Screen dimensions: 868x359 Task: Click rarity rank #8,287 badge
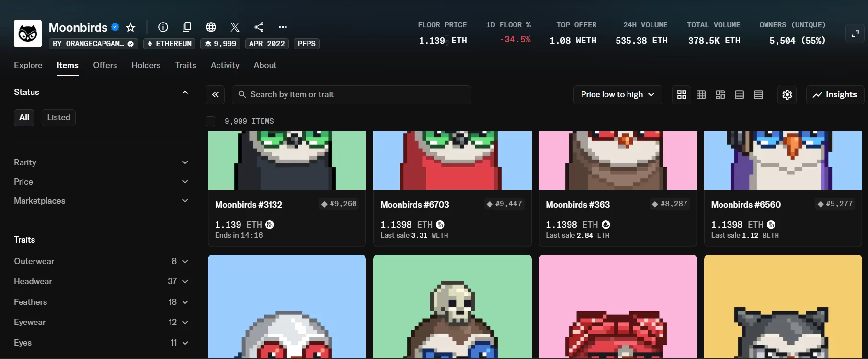pos(670,204)
